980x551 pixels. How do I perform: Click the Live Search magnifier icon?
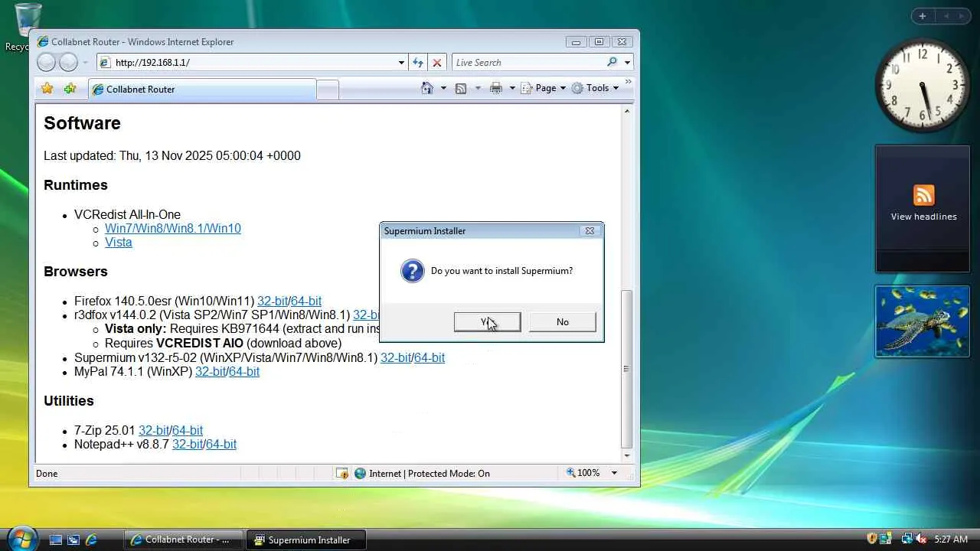pyautogui.click(x=612, y=62)
